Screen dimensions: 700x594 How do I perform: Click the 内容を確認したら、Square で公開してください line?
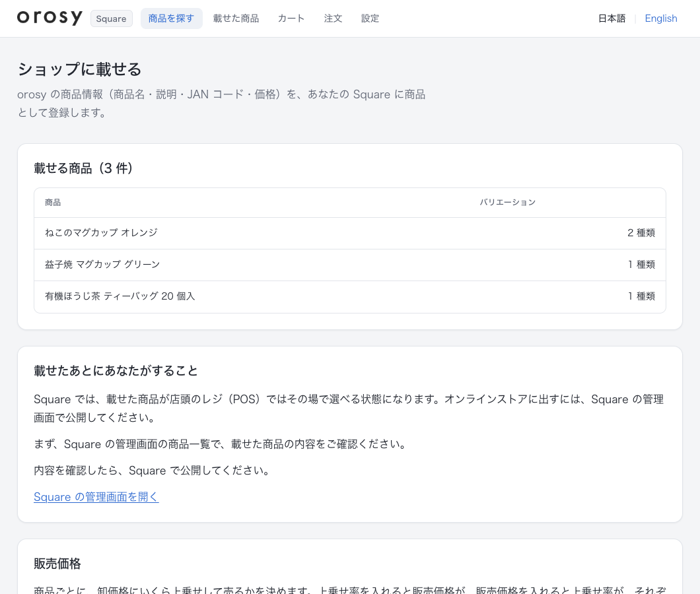click(153, 471)
